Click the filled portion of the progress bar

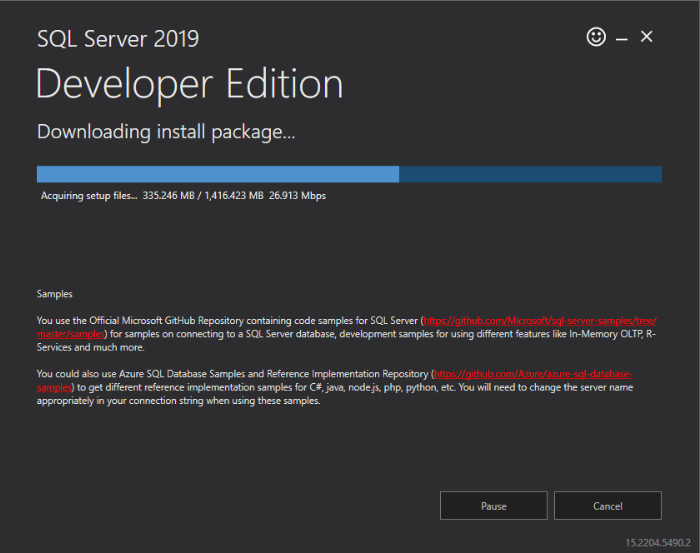tap(218, 174)
